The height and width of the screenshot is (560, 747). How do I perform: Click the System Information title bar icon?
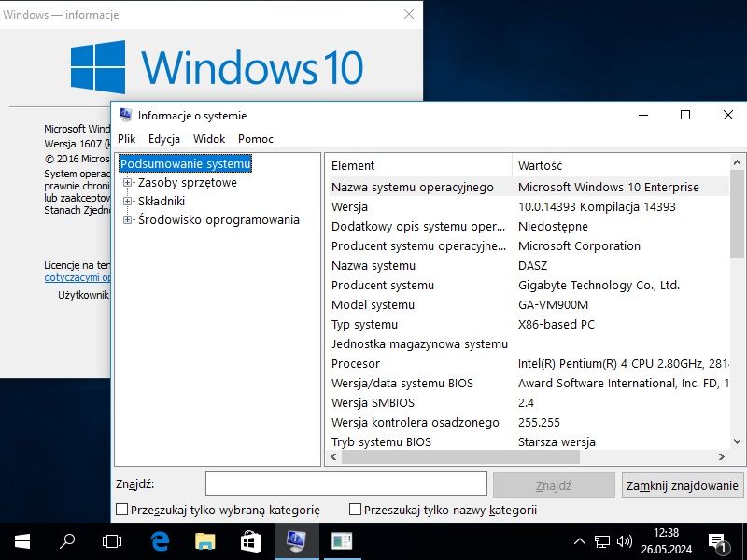(125, 115)
